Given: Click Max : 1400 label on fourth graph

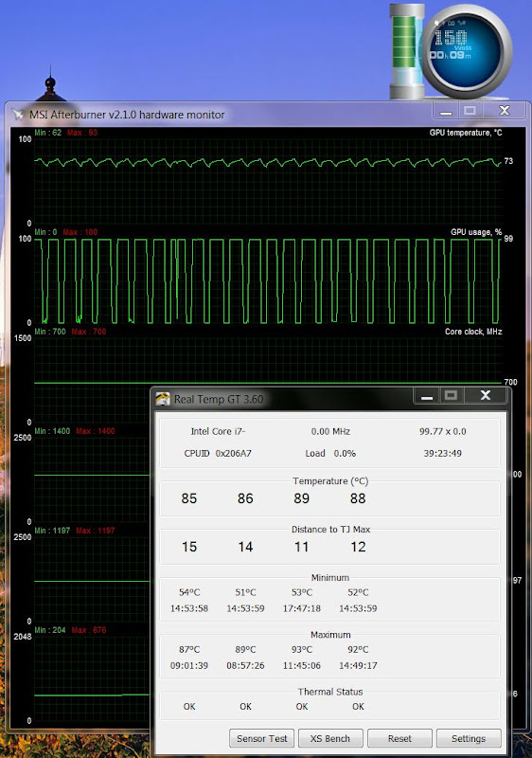Looking at the screenshot, I should click(95, 431).
